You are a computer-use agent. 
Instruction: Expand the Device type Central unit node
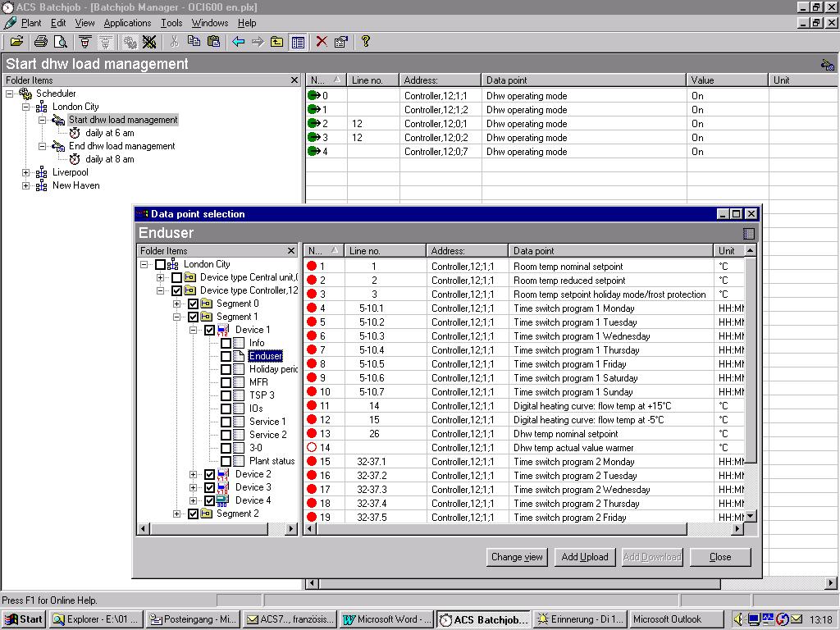160,277
